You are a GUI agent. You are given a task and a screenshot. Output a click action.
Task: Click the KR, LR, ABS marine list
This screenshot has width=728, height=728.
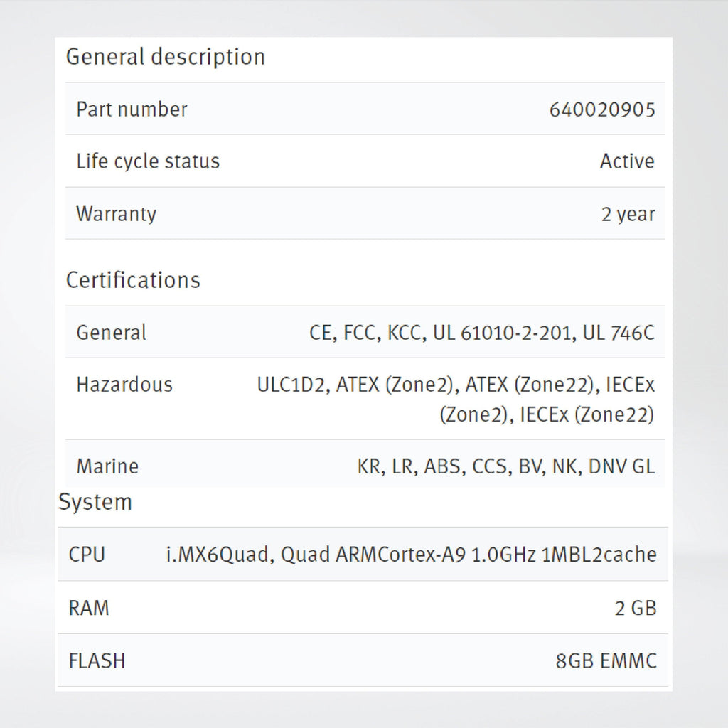(506, 467)
